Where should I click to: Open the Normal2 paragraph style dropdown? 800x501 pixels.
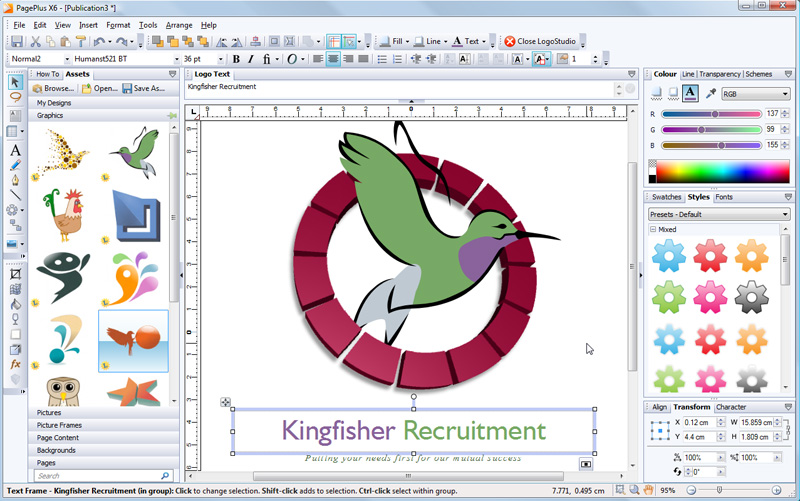pyautogui.click(x=67, y=59)
